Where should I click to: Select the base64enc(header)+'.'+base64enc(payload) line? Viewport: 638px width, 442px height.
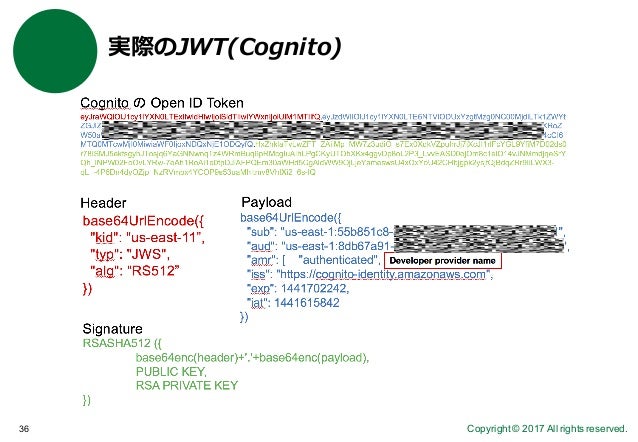[252, 358]
